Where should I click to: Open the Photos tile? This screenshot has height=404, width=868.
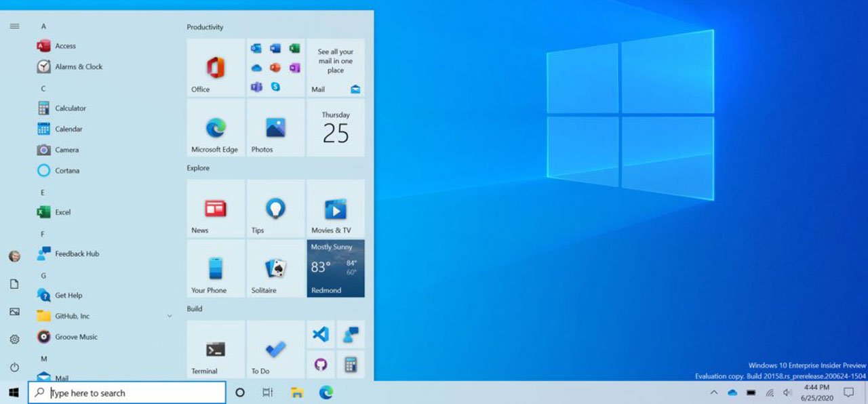(x=275, y=128)
